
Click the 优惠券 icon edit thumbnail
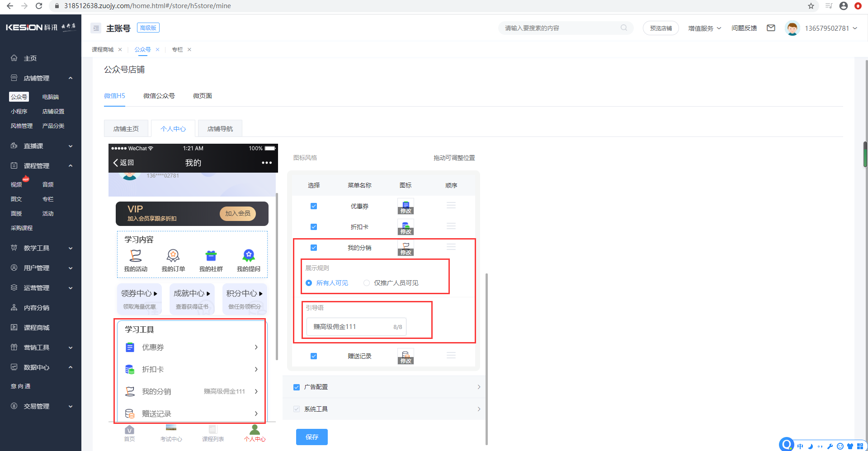click(x=406, y=207)
